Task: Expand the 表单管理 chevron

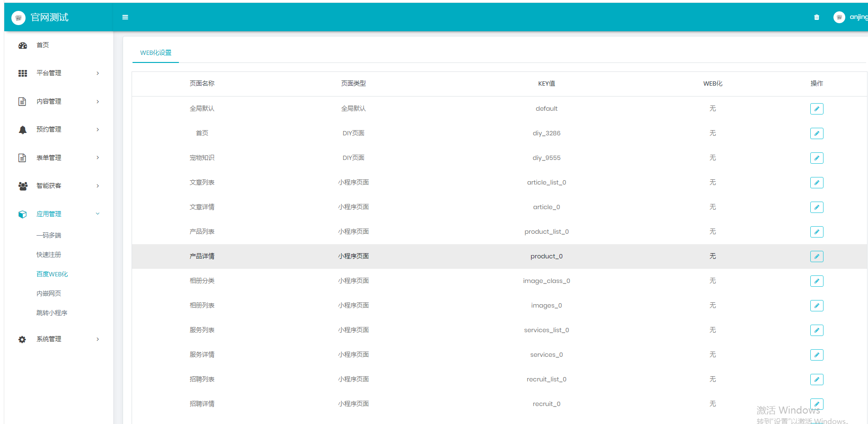Action: pos(98,158)
